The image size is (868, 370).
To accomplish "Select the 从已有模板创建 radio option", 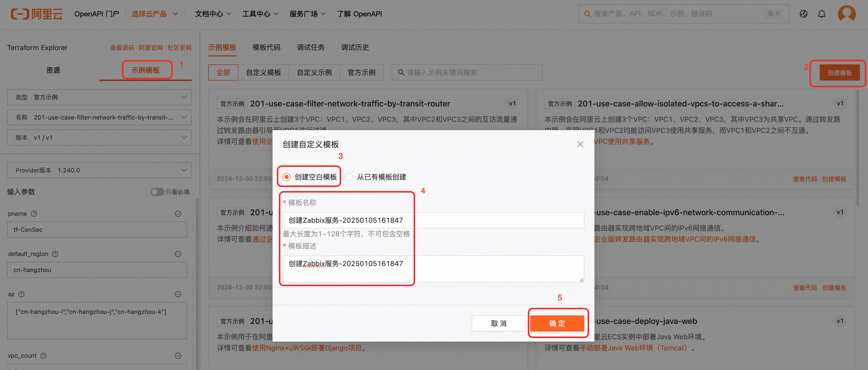I will click(x=349, y=177).
